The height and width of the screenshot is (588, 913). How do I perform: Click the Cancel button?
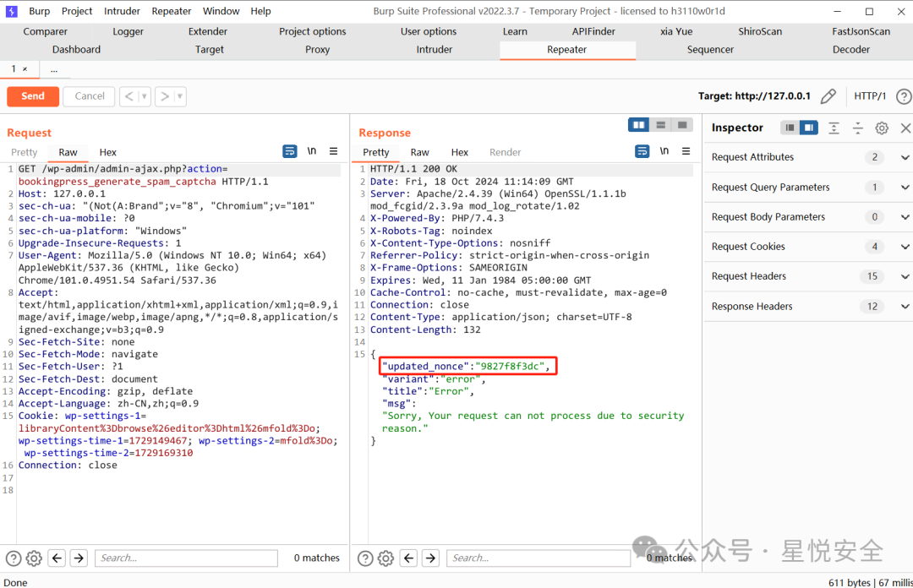[89, 96]
